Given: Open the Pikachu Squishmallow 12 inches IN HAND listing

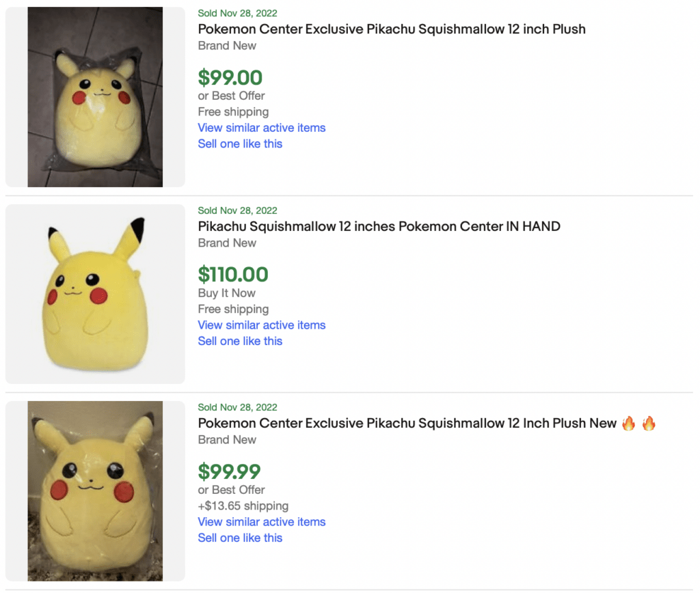Looking at the screenshot, I should pos(379,226).
